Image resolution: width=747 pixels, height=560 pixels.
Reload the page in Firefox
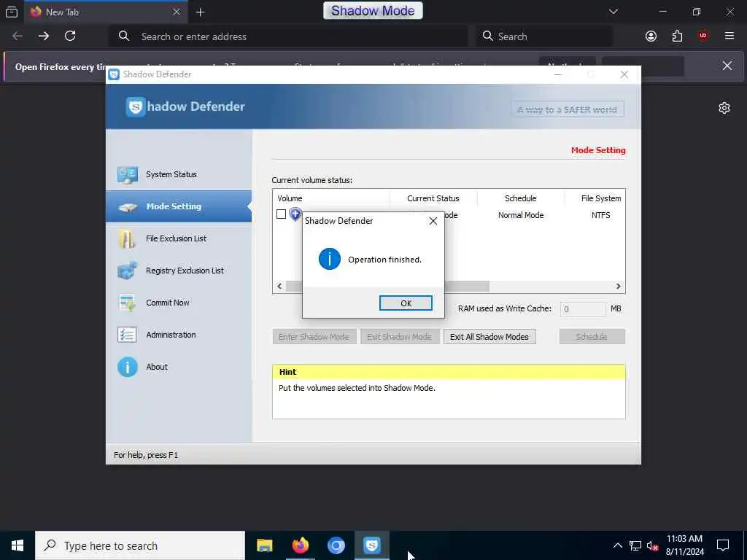[x=70, y=36]
